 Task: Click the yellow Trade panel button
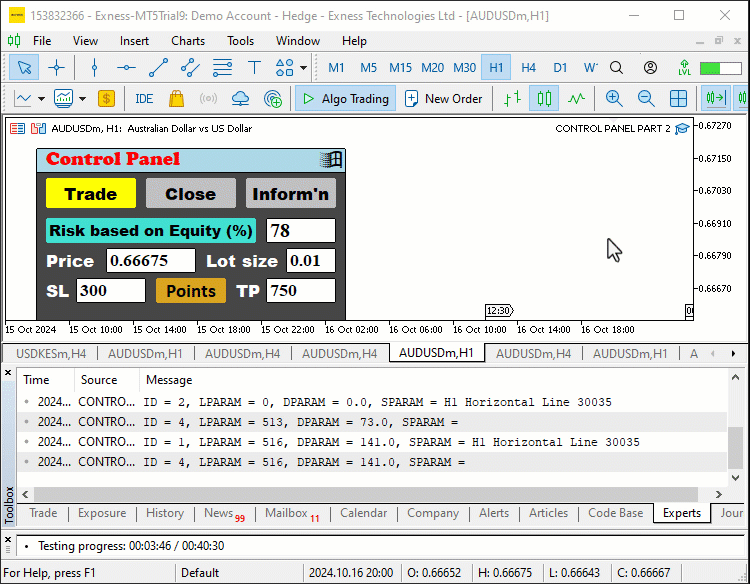(91, 194)
